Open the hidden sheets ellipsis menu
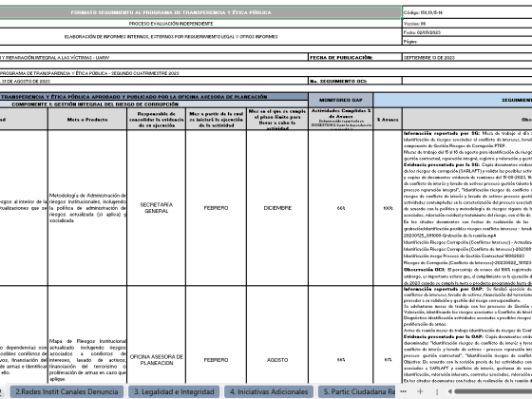 tap(403, 391)
